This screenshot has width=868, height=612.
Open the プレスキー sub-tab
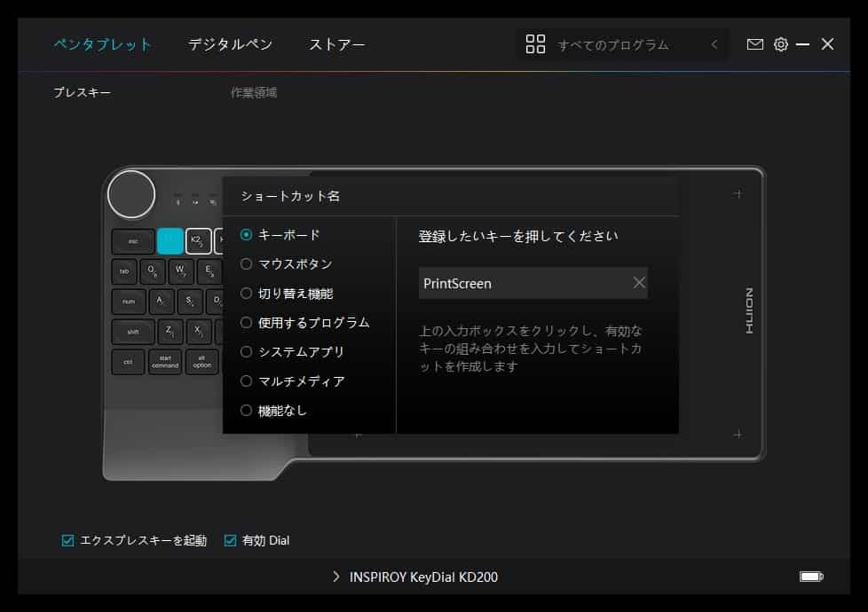82,92
